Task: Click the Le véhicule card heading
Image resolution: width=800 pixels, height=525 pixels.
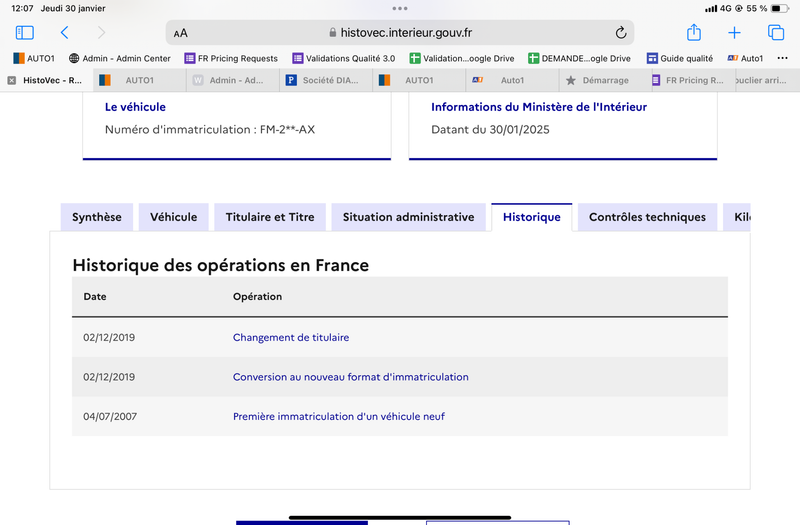Action: [x=135, y=107]
